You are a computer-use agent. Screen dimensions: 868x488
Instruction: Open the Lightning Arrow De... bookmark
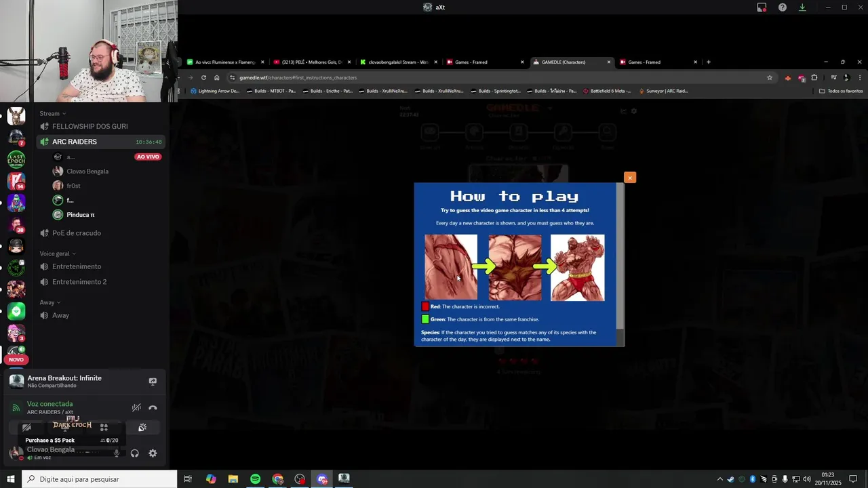(215, 91)
